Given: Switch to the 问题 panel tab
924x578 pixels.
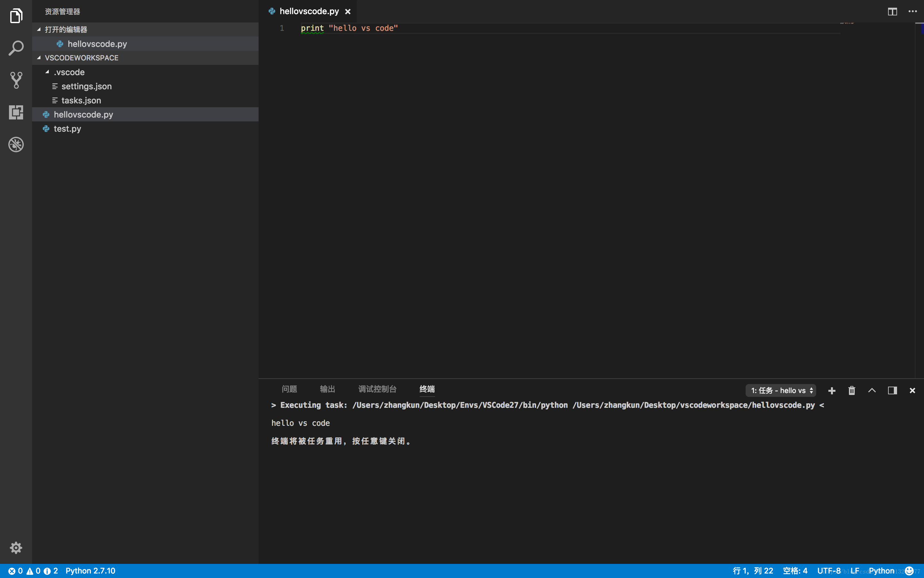Looking at the screenshot, I should pyautogui.click(x=289, y=389).
